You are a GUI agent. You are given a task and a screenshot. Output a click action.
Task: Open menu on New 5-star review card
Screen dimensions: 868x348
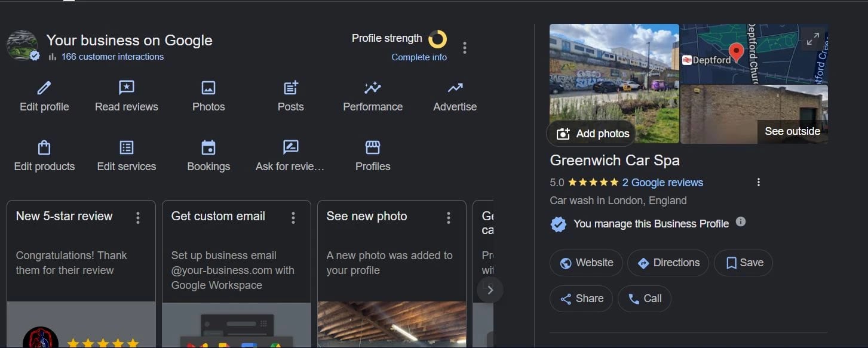click(138, 218)
